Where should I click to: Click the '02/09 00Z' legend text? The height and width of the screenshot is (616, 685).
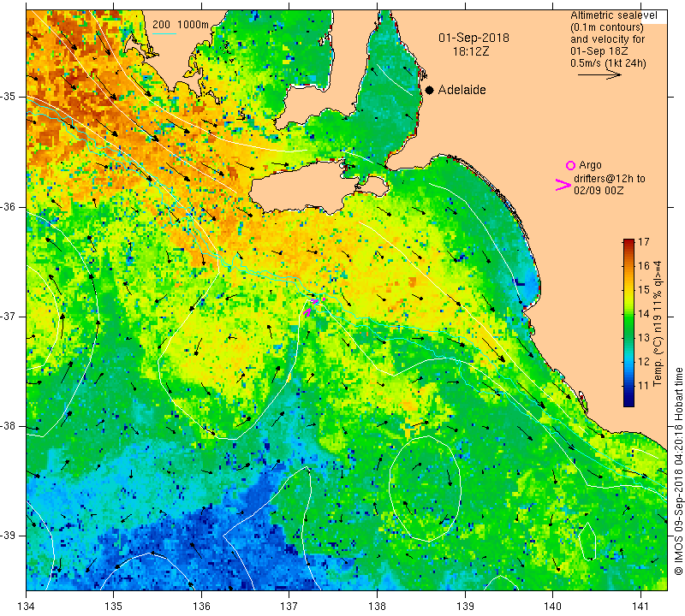pos(599,191)
